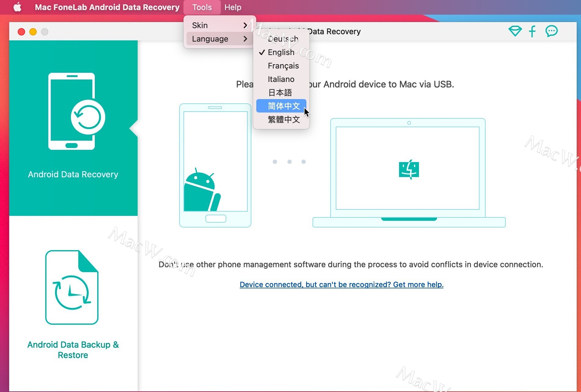Click Android Data Backup & Restore label
The height and width of the screenshot is (392, 581).
pyautogui.click(x=73, y=350)
